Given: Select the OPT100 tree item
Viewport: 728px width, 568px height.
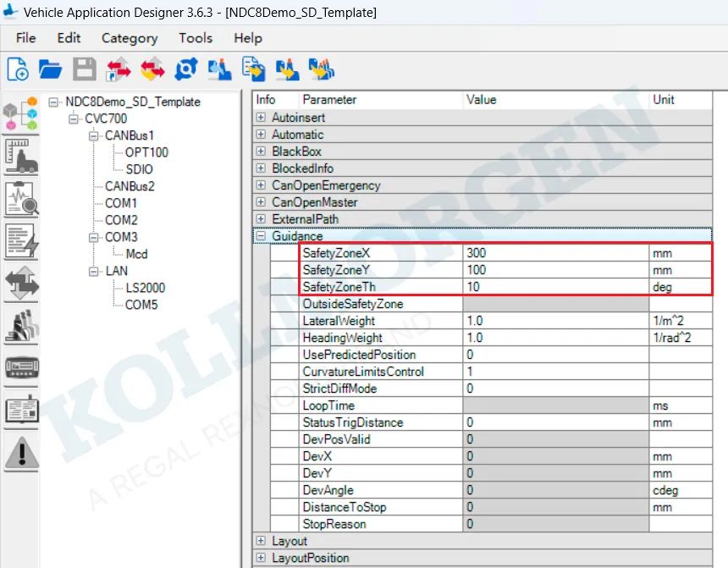Looking at the screenshot, I should click(146, 152).
